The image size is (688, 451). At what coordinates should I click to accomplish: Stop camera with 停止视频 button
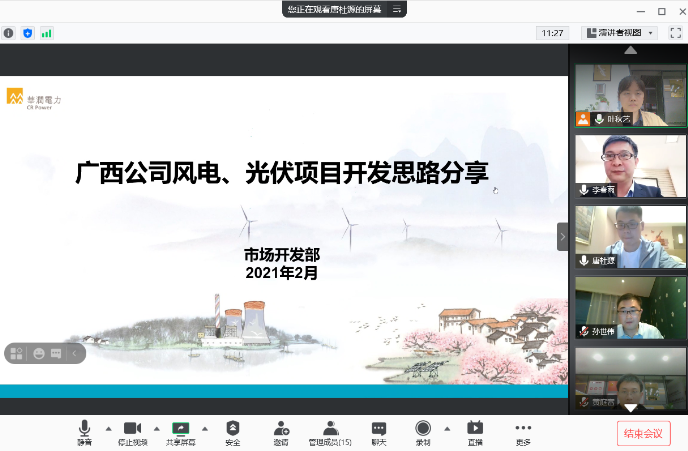tap(133, 433)
